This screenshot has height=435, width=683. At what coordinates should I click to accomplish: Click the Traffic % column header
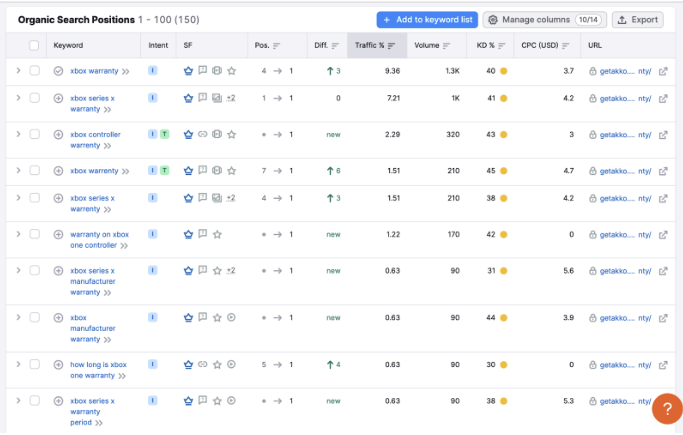tap(377, 45)
